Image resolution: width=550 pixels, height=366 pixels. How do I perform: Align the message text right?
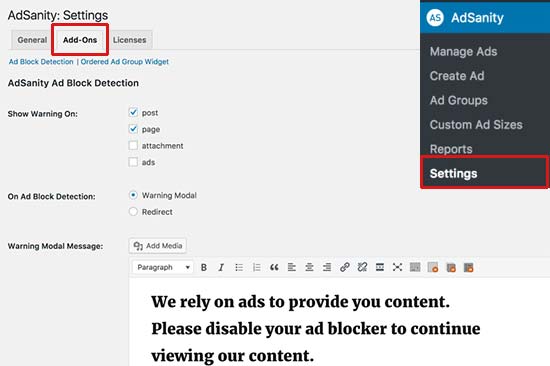coord(327,267)
